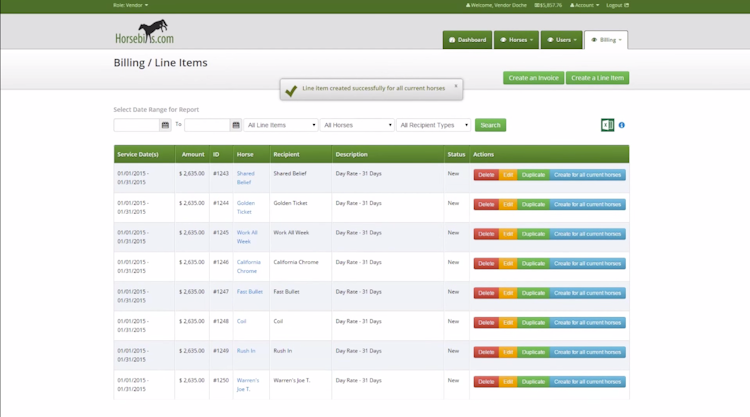750x417 pixels.
Task: Open the All Recipient Types dropdown
Action: pyautogui.click(x=433, y=125)
